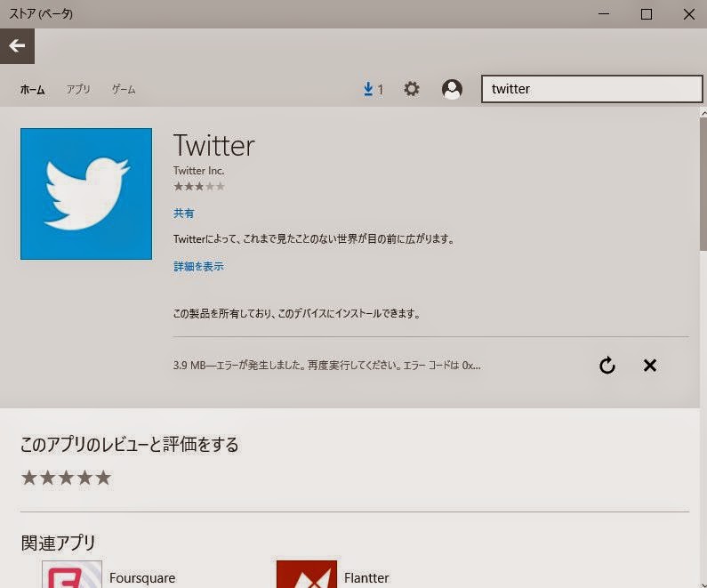
Task: Switch to the ホーム tab
Action: pos(33,90)
